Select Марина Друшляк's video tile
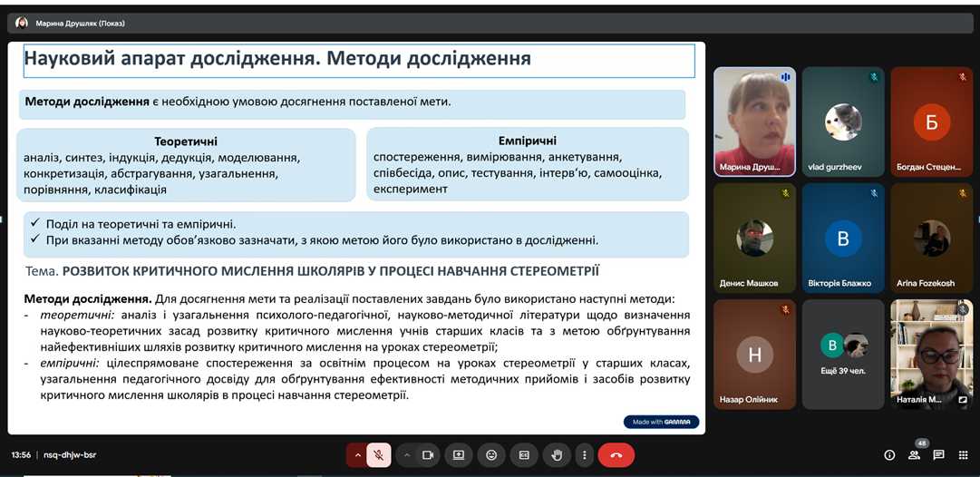980x477 pixels. [754, 121]
